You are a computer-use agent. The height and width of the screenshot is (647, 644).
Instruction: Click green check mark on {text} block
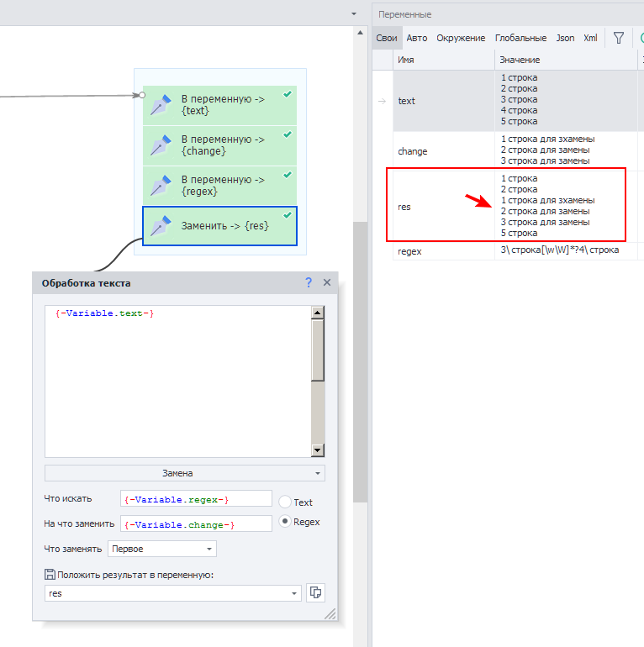[288, 94]
